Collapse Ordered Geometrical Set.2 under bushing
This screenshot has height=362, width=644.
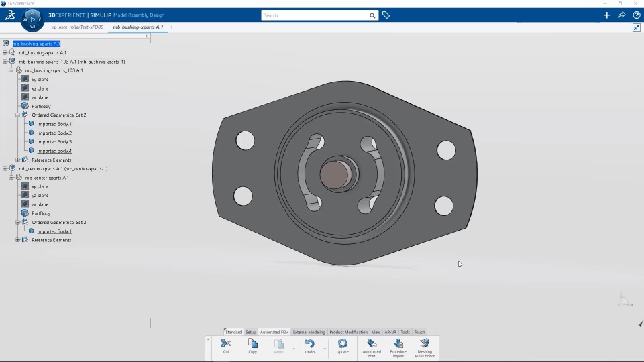tap(17, 115)
